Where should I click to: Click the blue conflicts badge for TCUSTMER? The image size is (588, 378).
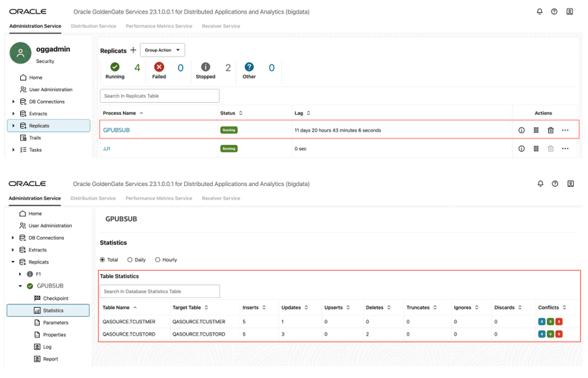click(542, 321)
